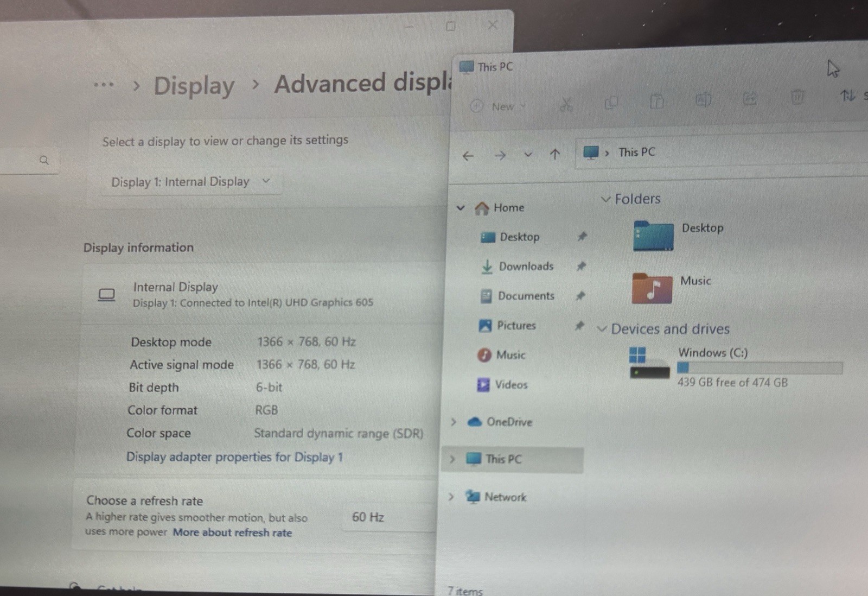Viewport: 868px width, 596px height.
Task: Click the pin icon next to Desktop
Action: 582,236
